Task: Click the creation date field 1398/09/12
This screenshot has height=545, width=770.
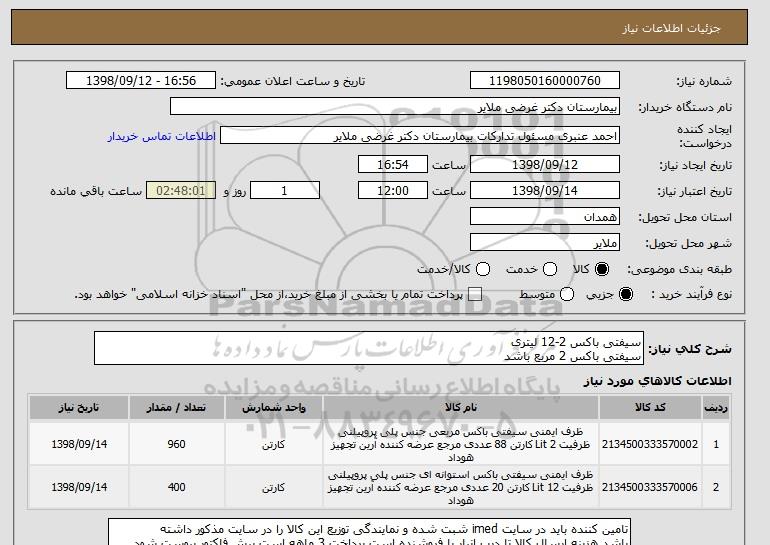Action: tap(545, 164)
